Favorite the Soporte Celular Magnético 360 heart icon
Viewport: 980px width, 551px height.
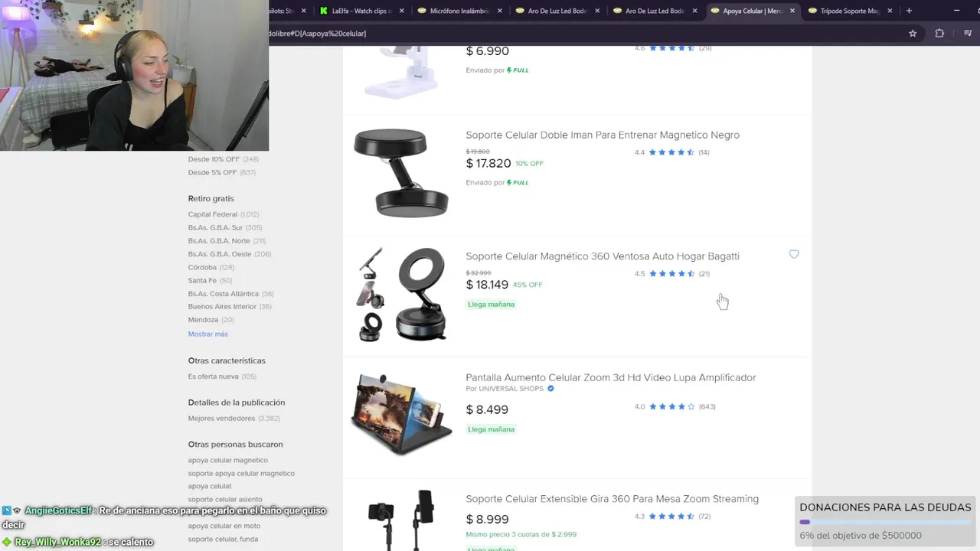pyautogui.click(x=794, y=254)
